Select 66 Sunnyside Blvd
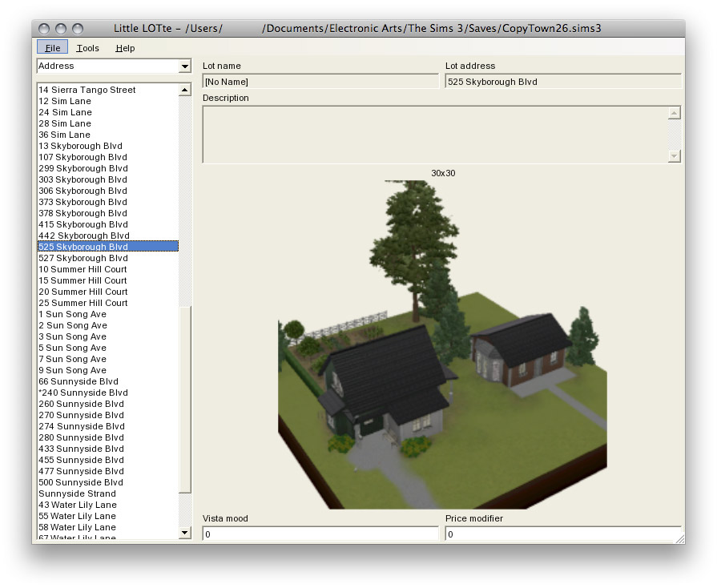The width and height of the screenshot is (717, 588). (x=108, y=381)
